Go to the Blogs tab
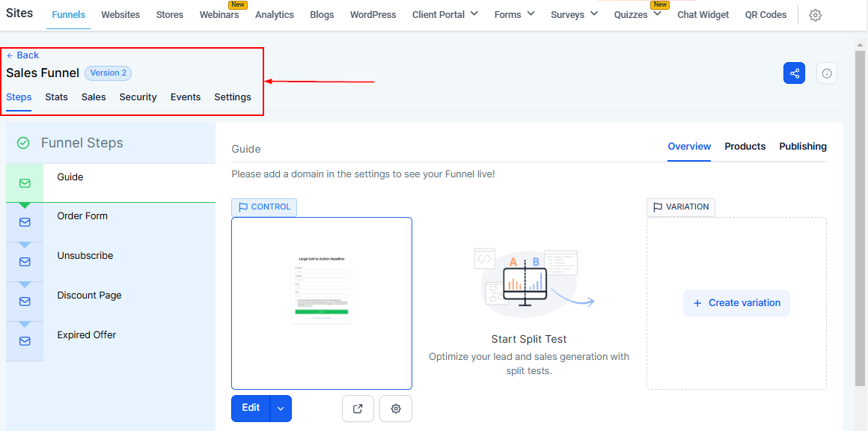The height and width of the screenshot is (431, 868). (323, 15)
